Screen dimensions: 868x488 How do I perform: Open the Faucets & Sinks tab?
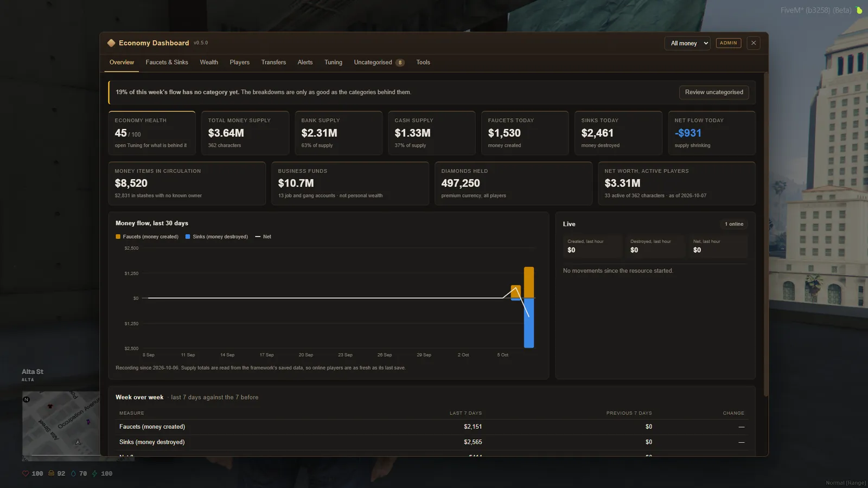[167, 62]
